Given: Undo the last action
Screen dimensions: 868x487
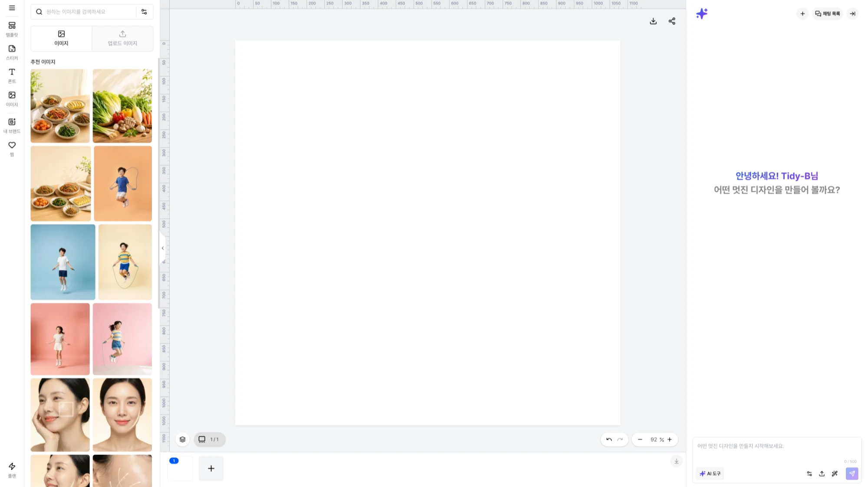Looking at the screenshot, I should (609, 439).
